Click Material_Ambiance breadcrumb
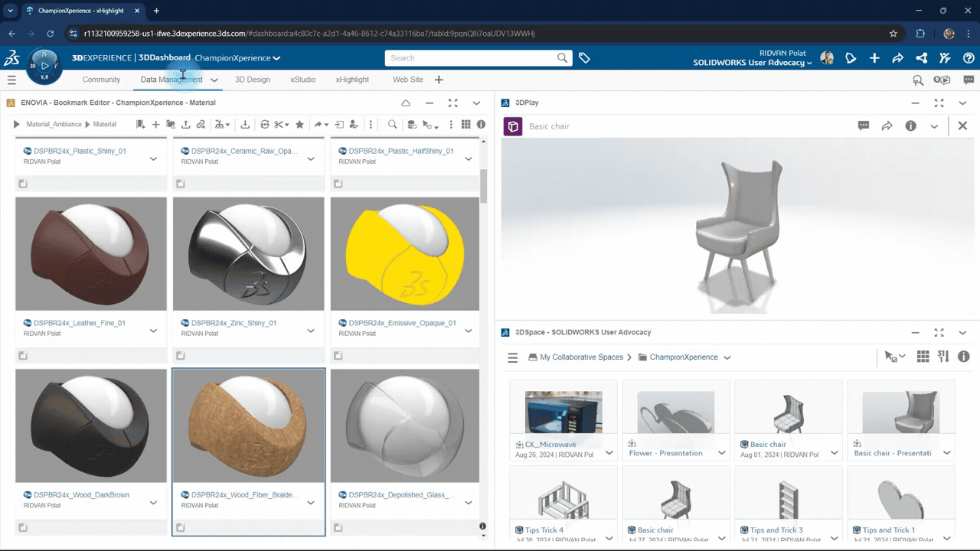Screen dimensions: 980x551 click(x=54, y=124)
